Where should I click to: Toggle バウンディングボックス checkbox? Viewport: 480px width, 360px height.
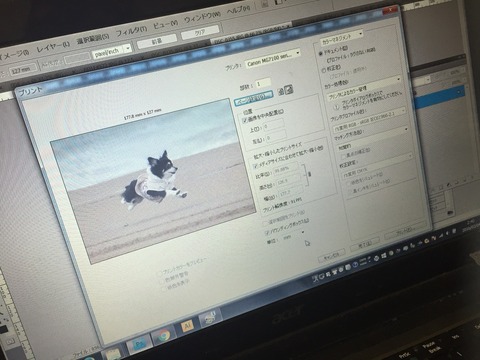[267, 232]
